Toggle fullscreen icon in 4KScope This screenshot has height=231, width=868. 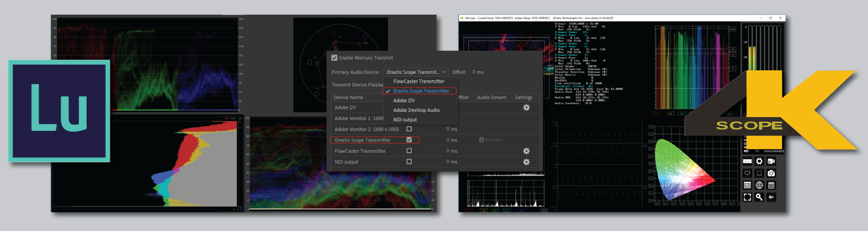point(748,197)
